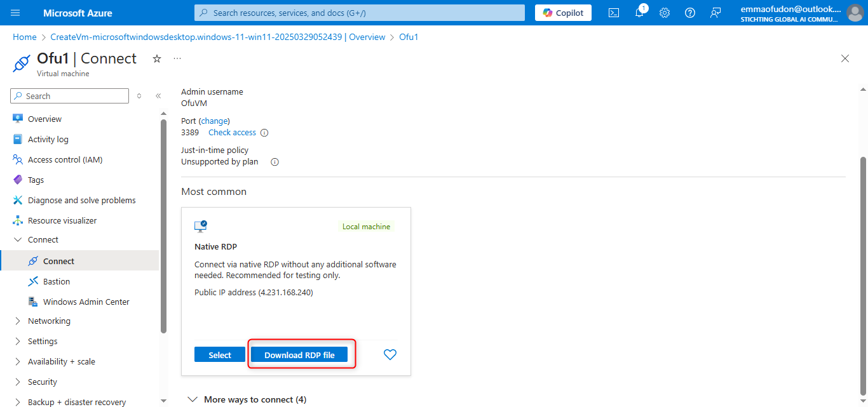Favorite Native RDP with heart icon
The image size is (868, 407).
(390, 355)
